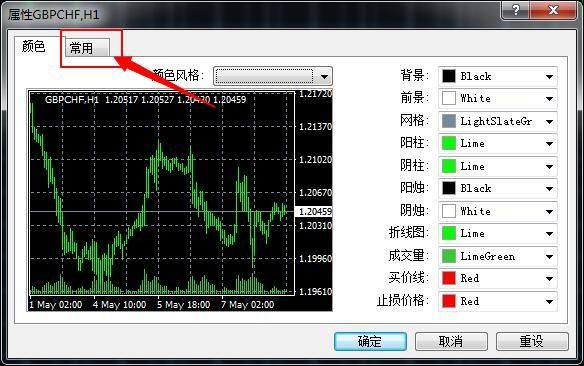Expand the 阳柱 Lime dropdown arrow
The width and height of the screenshot is (584, 366).
[549, 144]
